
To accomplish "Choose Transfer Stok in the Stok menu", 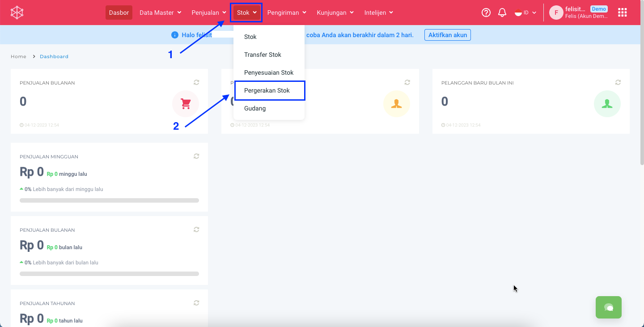I will pos(263,55).
